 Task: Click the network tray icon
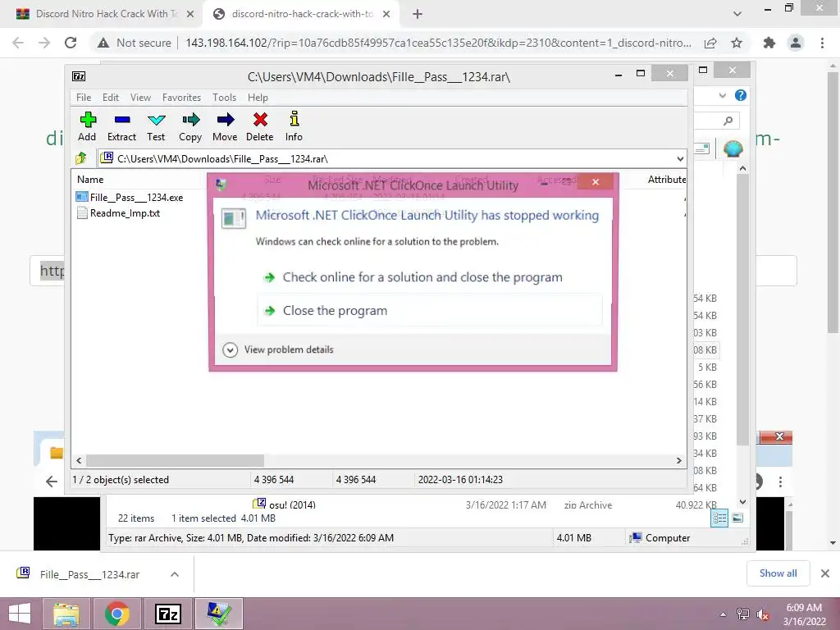point(743,614)
